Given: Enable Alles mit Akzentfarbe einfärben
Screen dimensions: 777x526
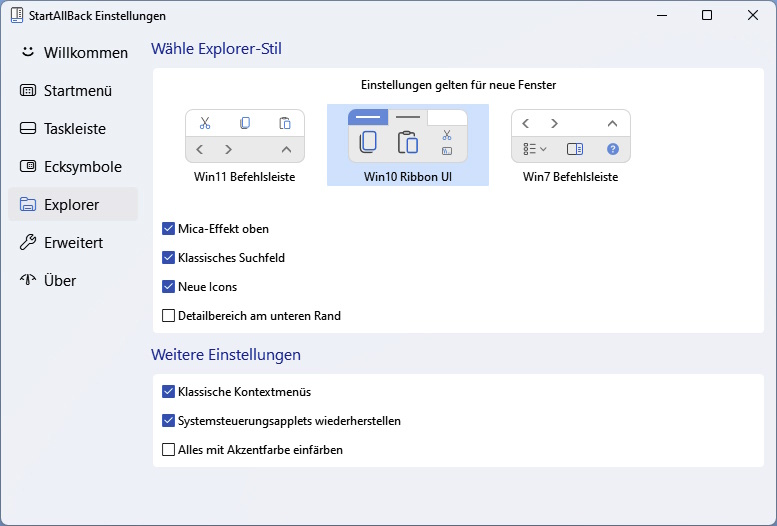Looking at the screenshot, I should click(168, 450).
